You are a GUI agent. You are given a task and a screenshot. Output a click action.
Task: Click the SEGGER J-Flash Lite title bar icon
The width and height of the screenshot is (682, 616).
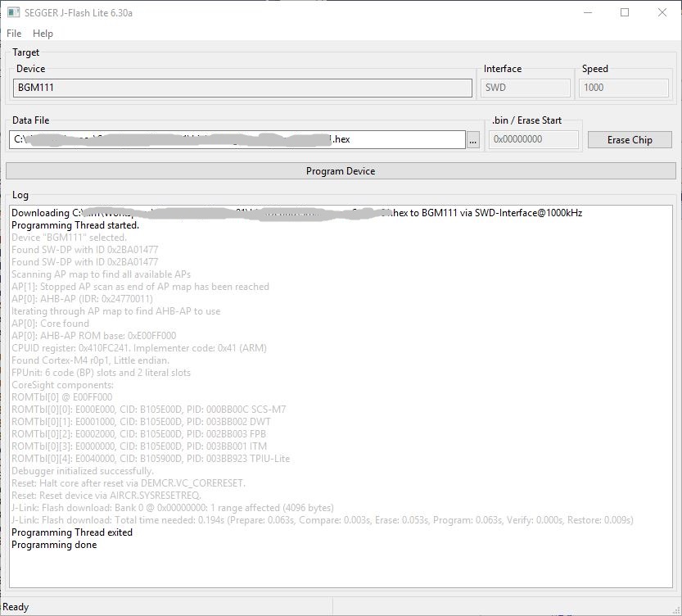coord(13,12)
